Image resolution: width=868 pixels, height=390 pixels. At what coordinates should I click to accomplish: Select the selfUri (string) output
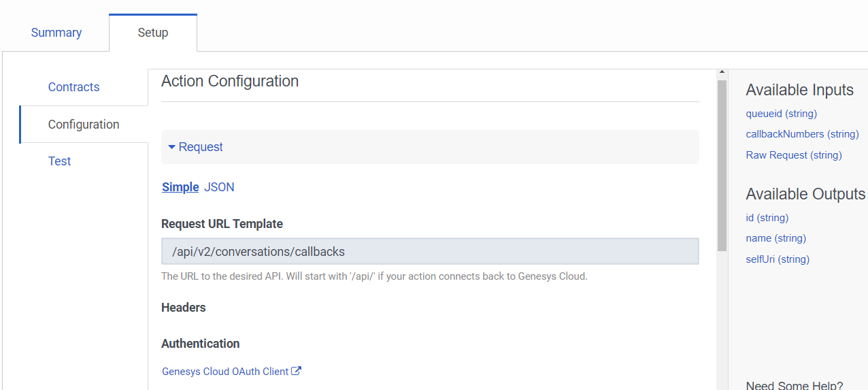point(778,259)
